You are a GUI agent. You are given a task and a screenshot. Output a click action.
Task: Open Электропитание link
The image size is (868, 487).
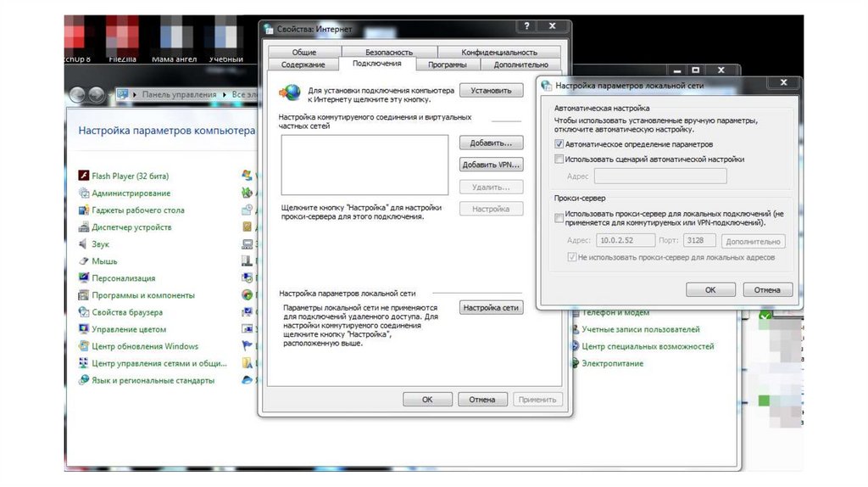click(x=612, y=363)
